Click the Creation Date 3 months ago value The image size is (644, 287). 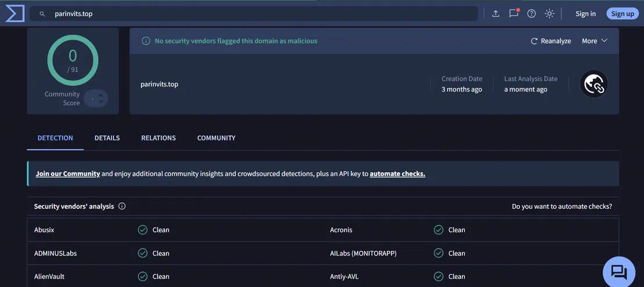point(462,89)
